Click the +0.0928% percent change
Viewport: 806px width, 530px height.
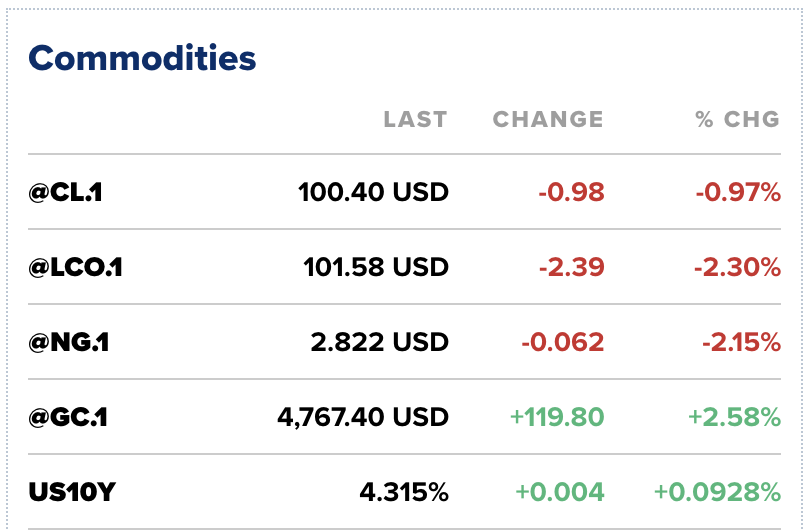pyautogui.click(x=717, y=492)
